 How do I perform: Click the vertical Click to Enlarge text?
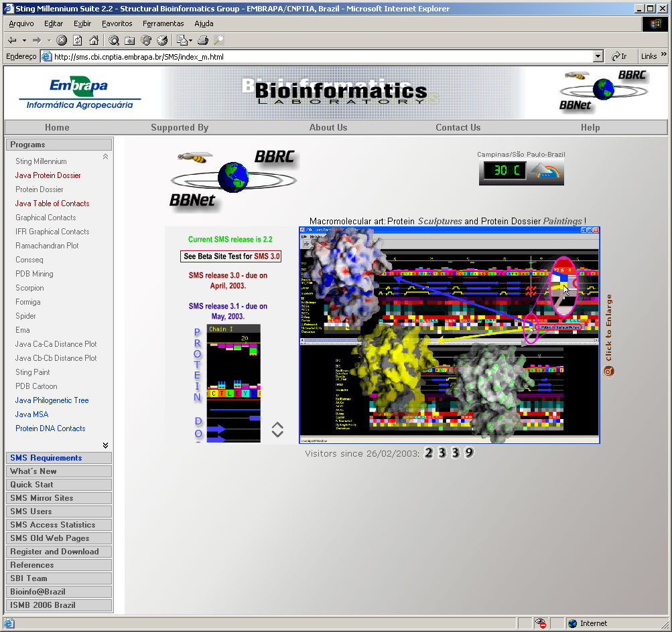pyautogui.click(x=608, y=327)
